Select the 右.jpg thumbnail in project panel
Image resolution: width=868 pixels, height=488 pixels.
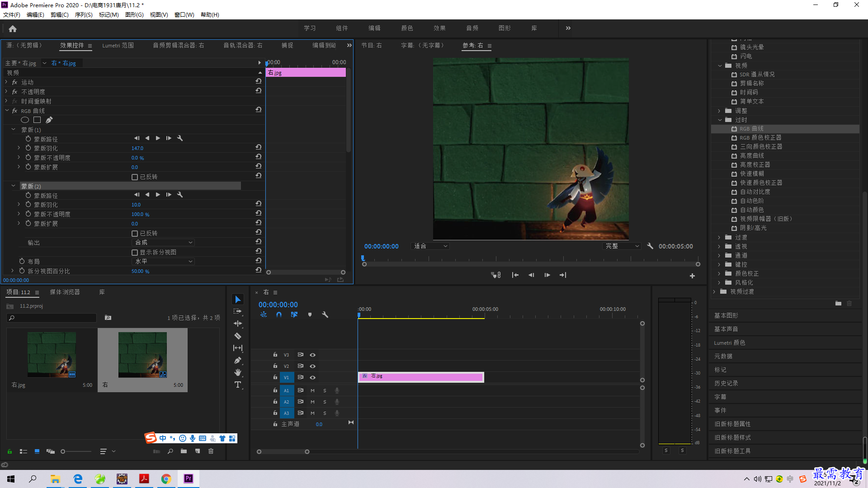(x=52, y=355)
